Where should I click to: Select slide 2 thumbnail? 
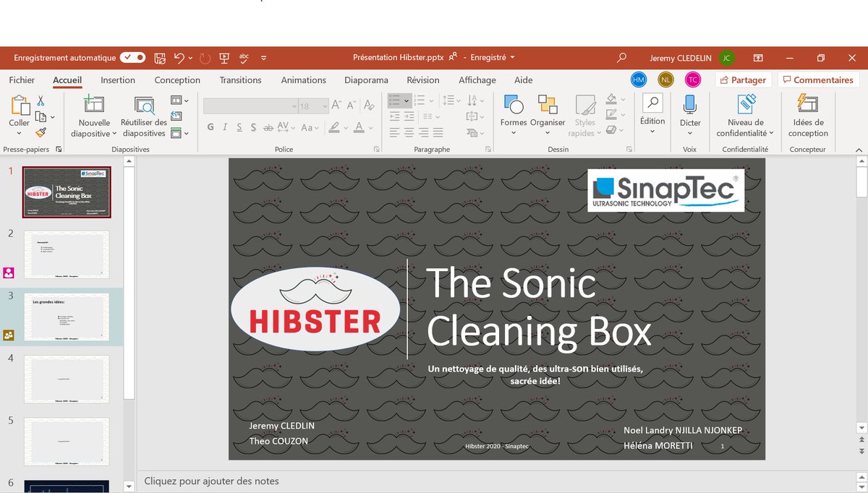click(67, 254)
